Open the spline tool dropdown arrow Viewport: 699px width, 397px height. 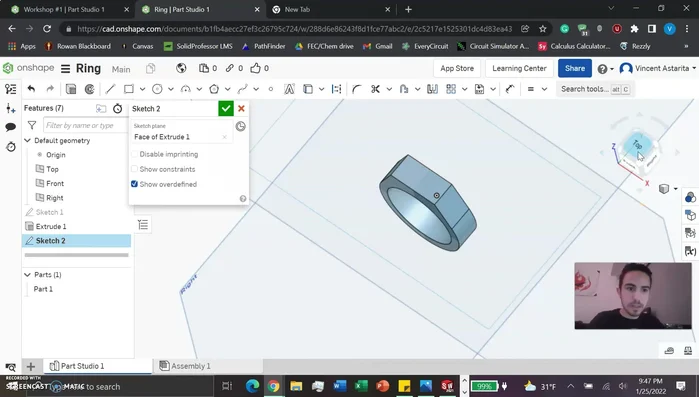coord(256,89)
